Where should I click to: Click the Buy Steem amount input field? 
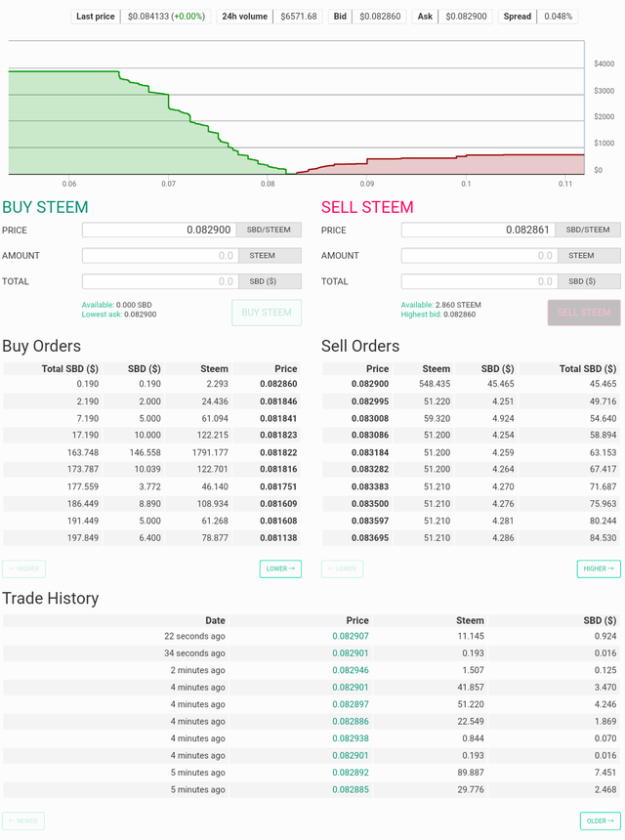tap(159, 256)
